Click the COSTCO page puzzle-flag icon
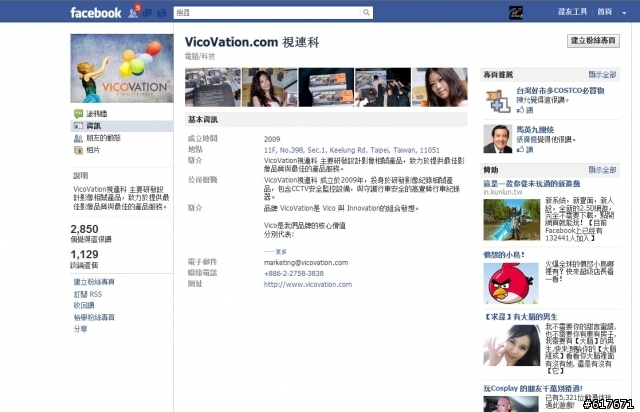 point(498,100)
